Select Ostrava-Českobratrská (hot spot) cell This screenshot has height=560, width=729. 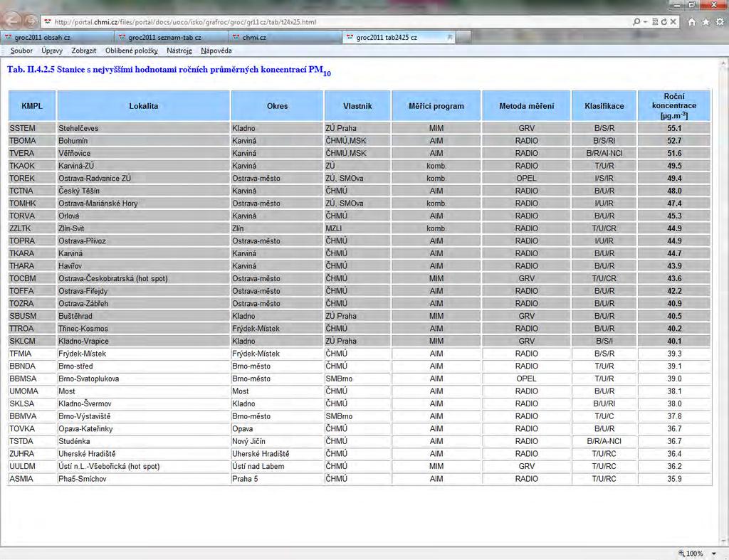(x=143, y=279)
